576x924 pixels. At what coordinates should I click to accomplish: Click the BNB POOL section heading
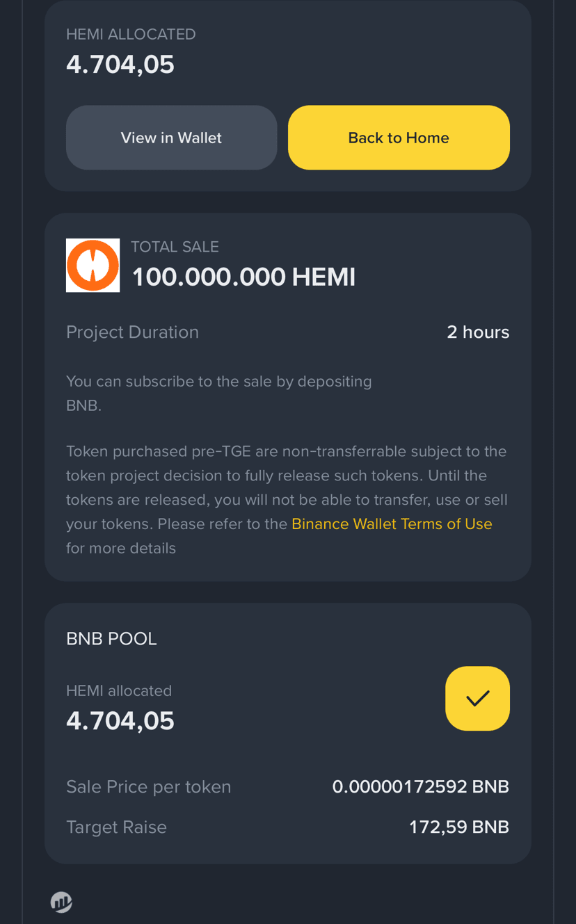coord(111,638)
